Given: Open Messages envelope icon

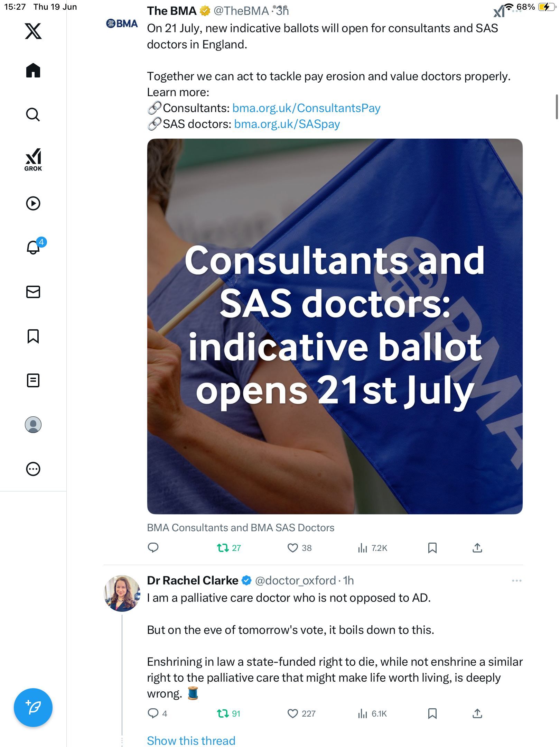Looking at the screenshot, I should pyautogui.click(x=33, y=292).
